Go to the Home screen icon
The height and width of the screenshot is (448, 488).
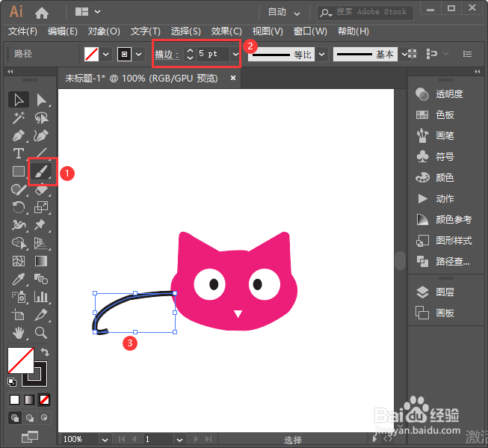(42, 13)
